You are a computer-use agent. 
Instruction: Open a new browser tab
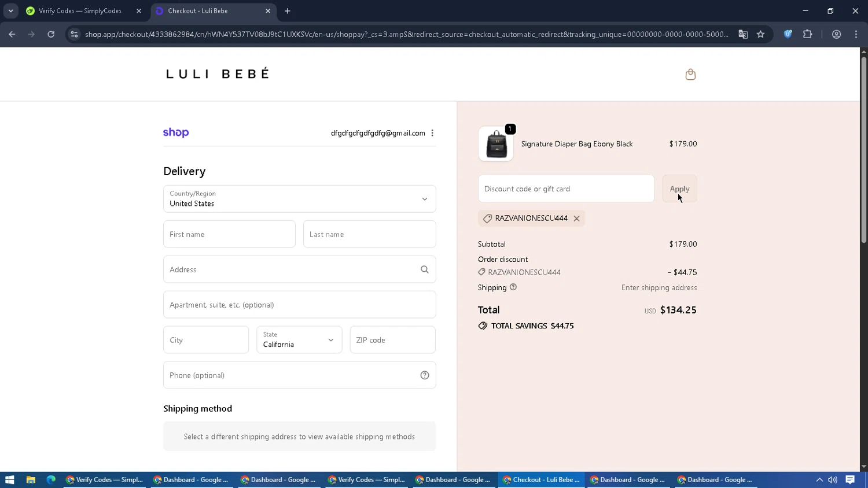[x=288, y=11]
